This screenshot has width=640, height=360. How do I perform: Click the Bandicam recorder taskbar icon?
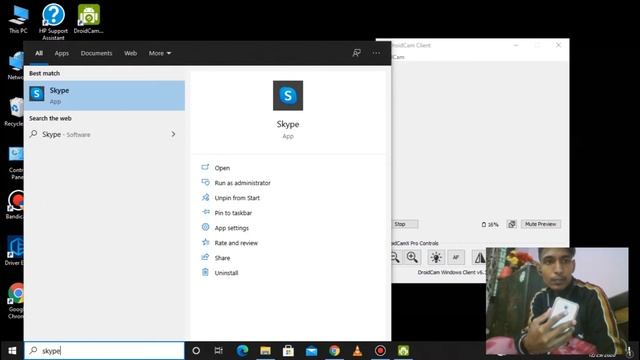[380, 351]
